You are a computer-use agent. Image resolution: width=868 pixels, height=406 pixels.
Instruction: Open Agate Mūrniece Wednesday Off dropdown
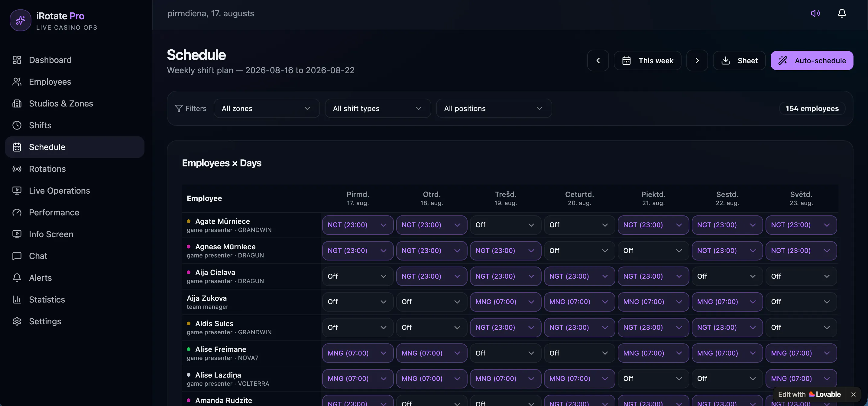coord(505,225)
